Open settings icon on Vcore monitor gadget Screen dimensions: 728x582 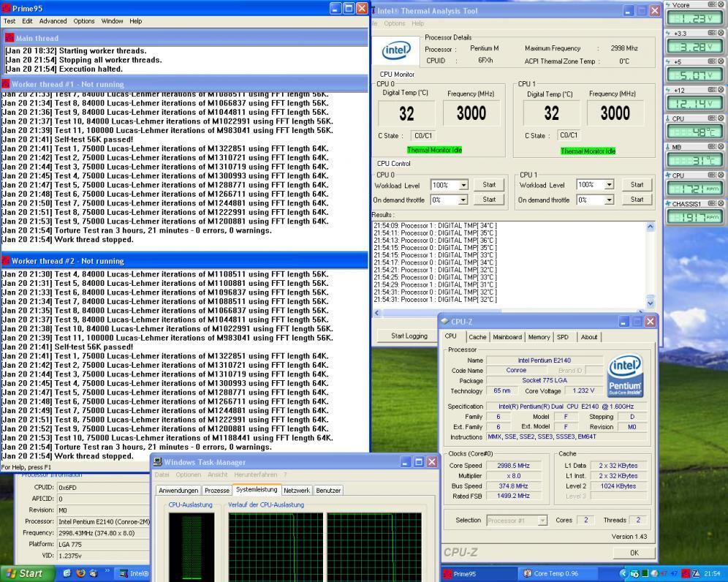[712, 4]
